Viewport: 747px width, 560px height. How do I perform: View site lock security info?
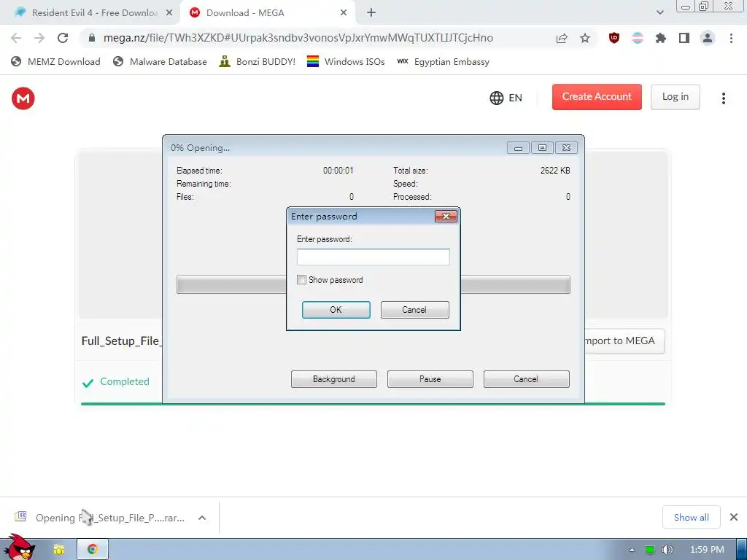[92, 38]
